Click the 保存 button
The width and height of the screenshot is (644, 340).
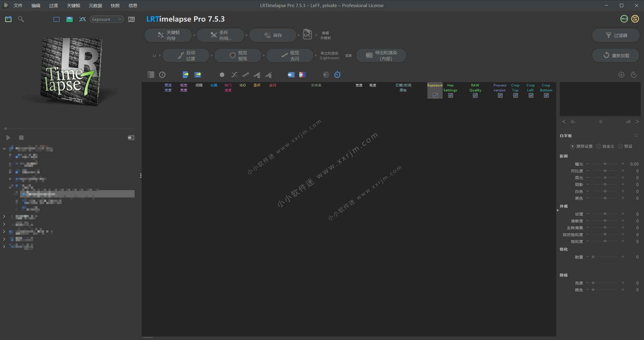pos(273,35)
